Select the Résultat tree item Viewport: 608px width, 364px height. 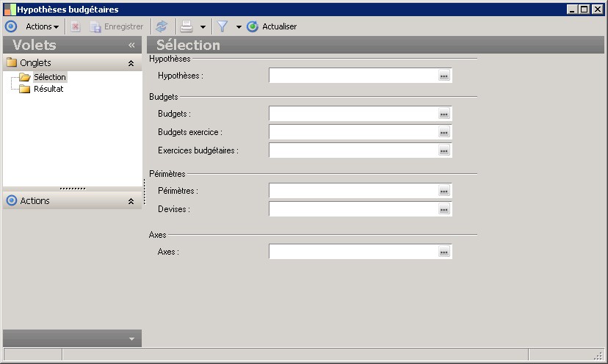(x=48, y=89)
